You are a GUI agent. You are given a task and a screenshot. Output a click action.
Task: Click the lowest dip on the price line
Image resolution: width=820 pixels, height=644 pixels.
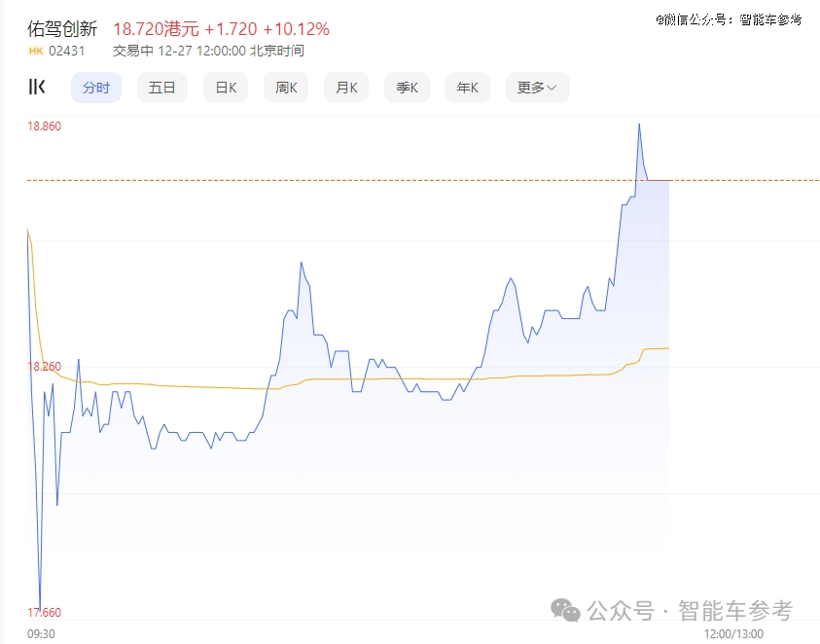point(40,609)
